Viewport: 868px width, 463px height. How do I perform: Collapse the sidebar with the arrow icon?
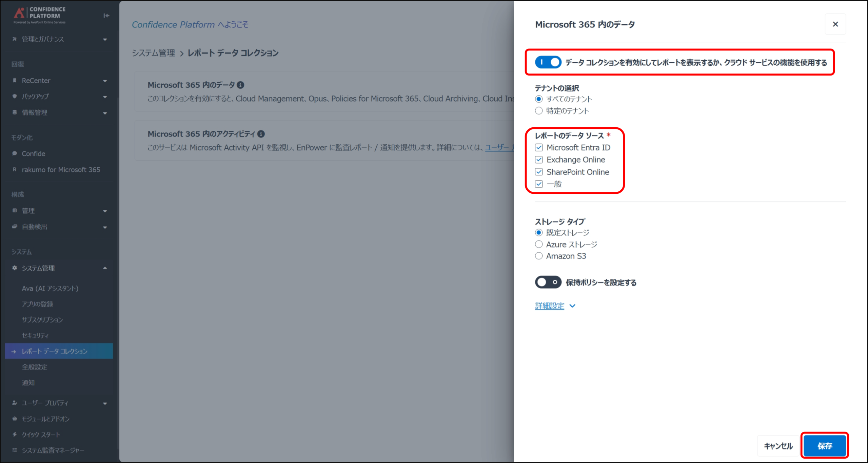click(106, 16)
